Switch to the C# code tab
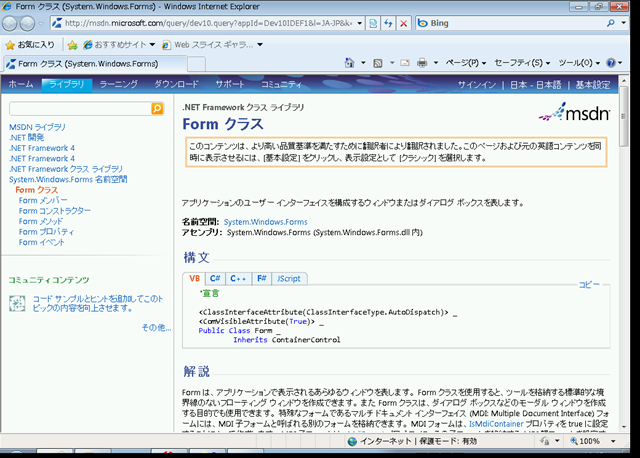 point(215,278)
